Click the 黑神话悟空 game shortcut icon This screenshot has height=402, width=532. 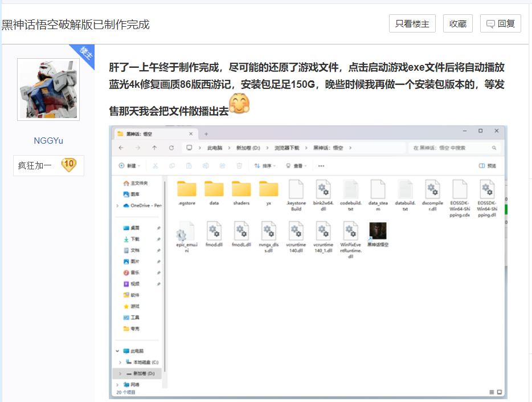[377, 232]
